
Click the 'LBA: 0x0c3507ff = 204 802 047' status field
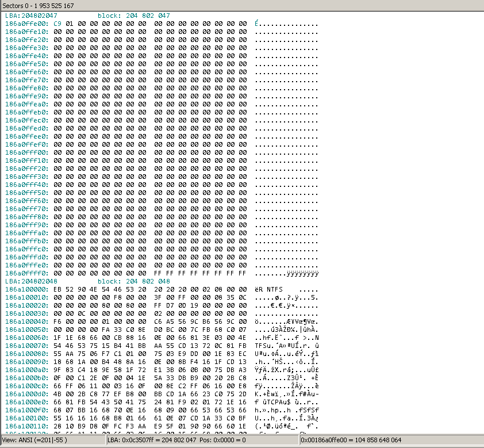[203, 440]
